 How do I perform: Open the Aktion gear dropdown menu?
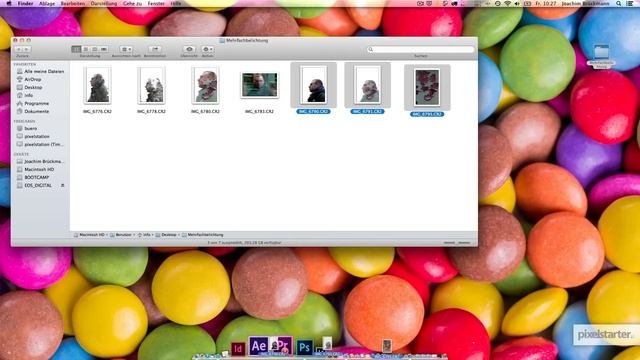tap(207, 49)
